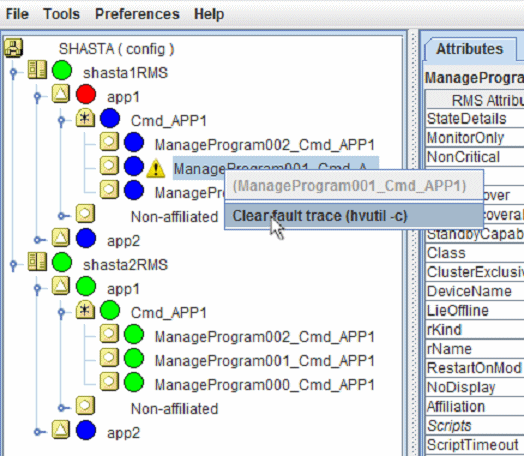This screenshot has height=456, width=524.
Task: Select the SHASTA ( config ) root label
Action: click(116, 49)
